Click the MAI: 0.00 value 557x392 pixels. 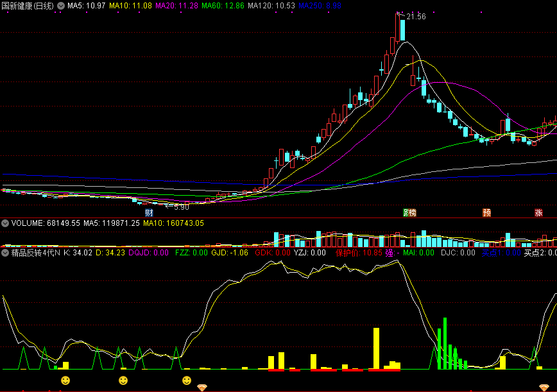[418, 253]
